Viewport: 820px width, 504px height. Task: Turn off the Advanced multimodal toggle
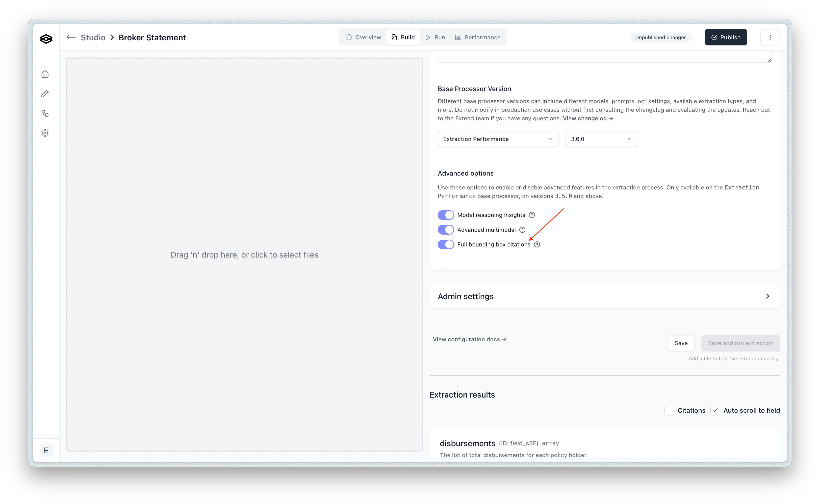(x=446, y=230)
